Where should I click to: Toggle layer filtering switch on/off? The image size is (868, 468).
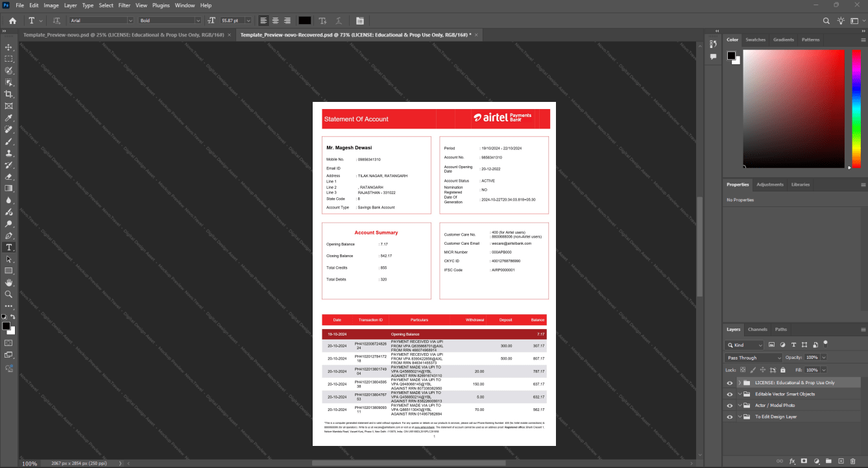826,343
